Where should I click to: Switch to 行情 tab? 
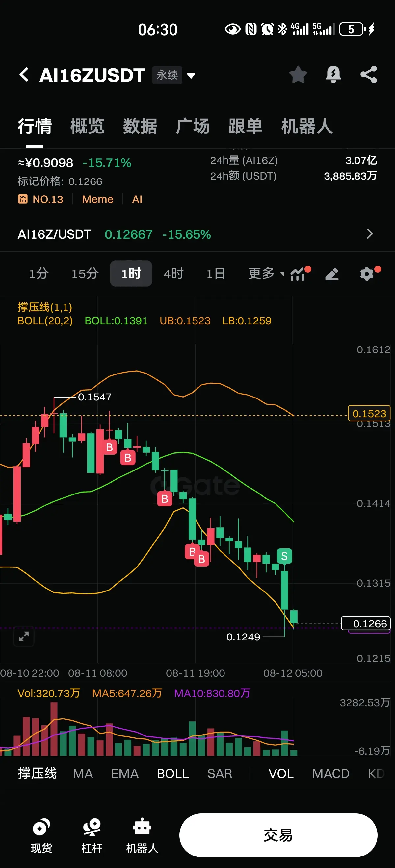coord(35,126)
